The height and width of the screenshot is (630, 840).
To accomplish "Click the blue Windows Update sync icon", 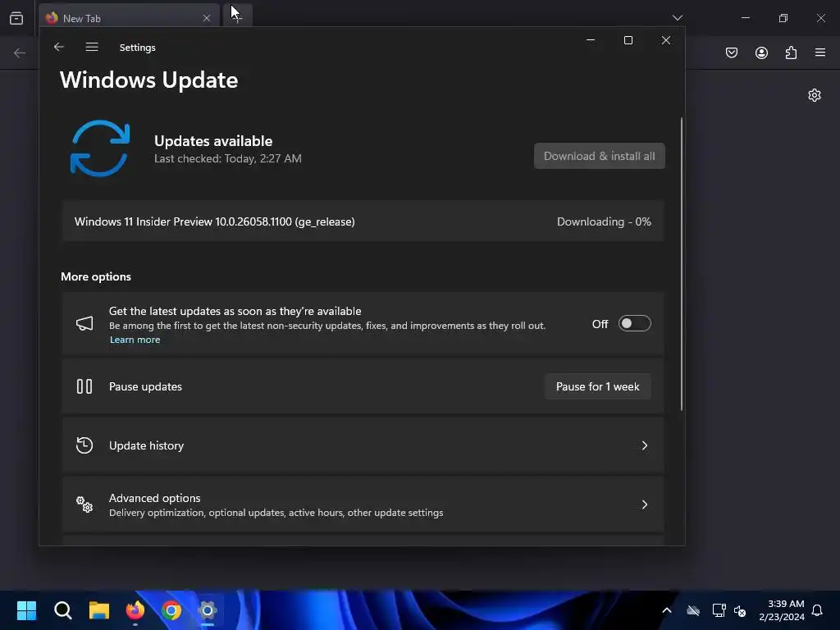I will [x=100, y=148].
